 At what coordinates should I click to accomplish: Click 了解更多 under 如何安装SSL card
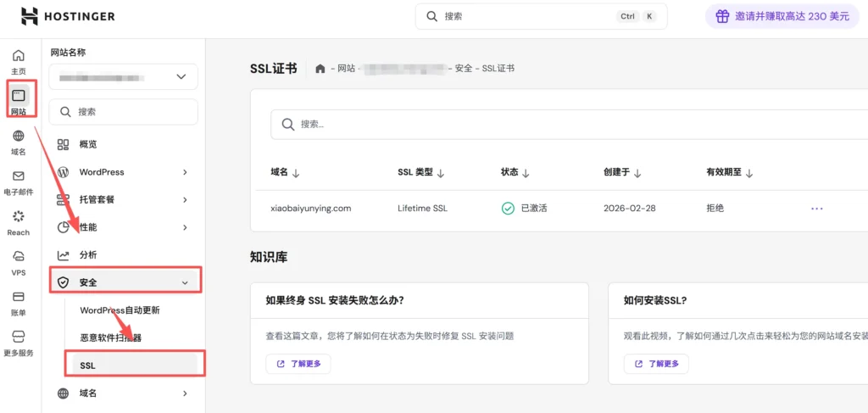point(656,364)
